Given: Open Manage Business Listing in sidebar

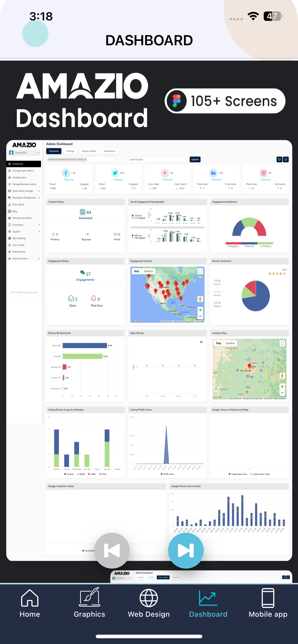Looking at the screenshot, I should (x=24, y=184).
